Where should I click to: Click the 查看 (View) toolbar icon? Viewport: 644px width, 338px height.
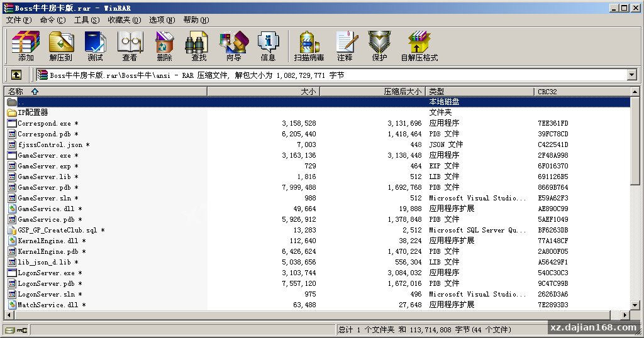point(130,46)
